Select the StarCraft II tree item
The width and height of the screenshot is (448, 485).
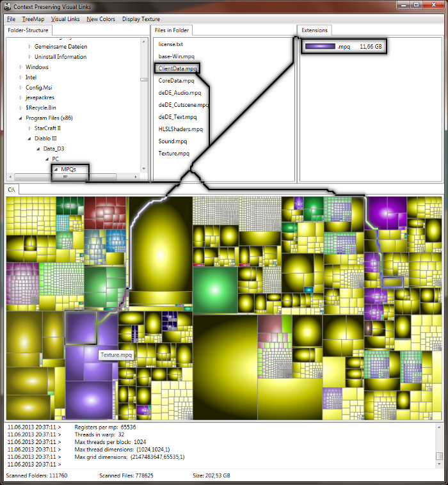point(47,129)
